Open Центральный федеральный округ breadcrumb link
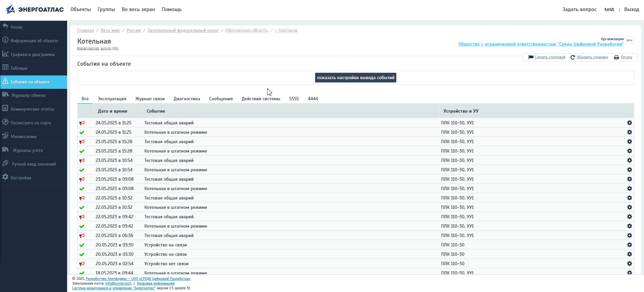Viewport: 644px width, 292px height. point(183,31)
